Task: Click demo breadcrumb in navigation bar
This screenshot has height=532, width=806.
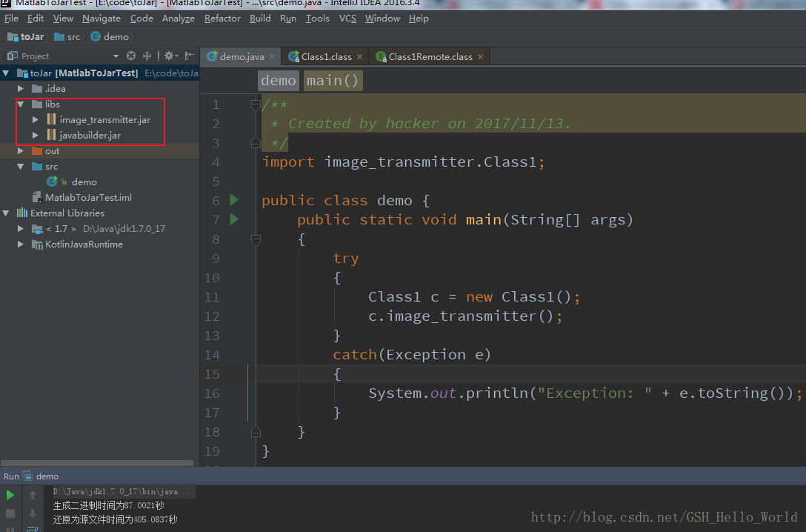Action: (110, 37)
